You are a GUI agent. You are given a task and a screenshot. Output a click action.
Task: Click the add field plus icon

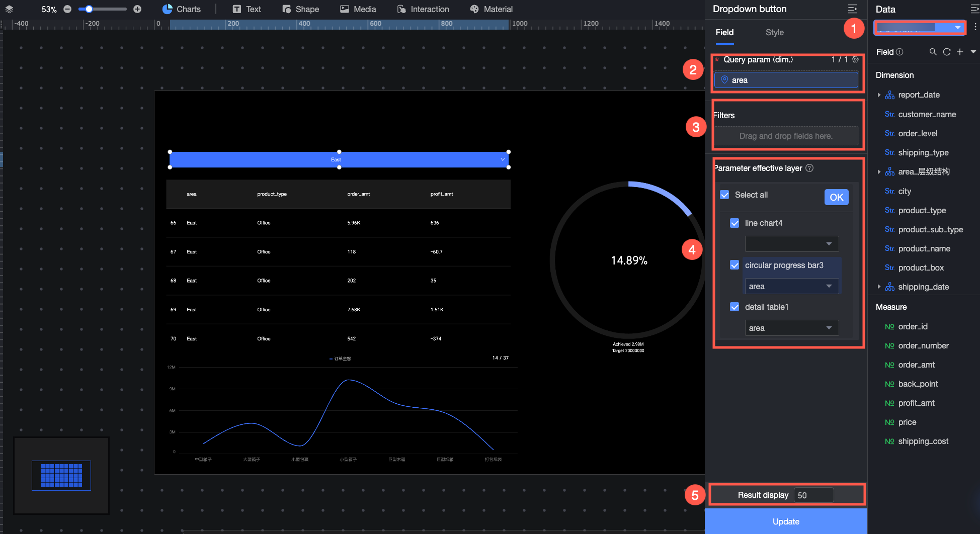pos(960,52)
